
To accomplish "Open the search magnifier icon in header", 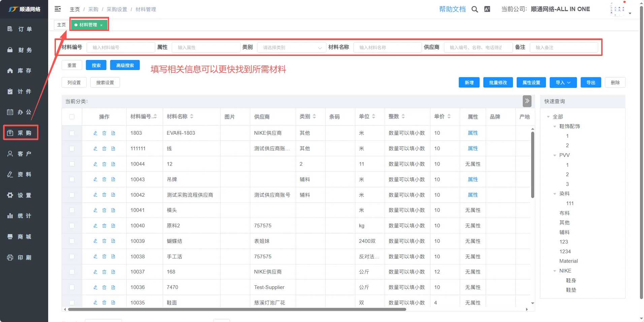I will pyautogui.click(x=475, y=9).
